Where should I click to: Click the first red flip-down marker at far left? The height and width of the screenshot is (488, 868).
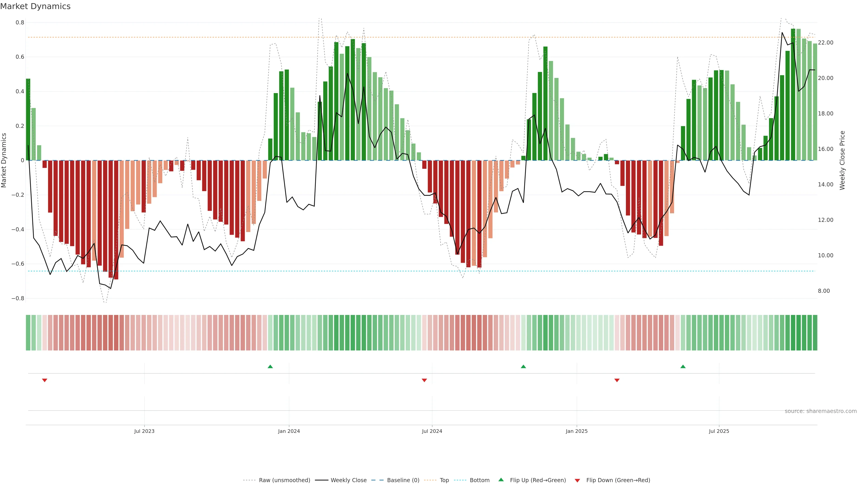coord(45,380)
